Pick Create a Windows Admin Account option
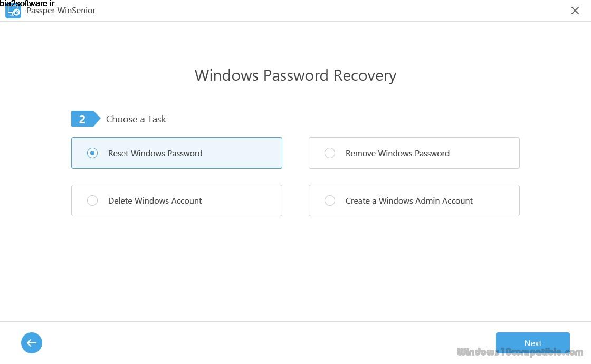 coord(330,200)
